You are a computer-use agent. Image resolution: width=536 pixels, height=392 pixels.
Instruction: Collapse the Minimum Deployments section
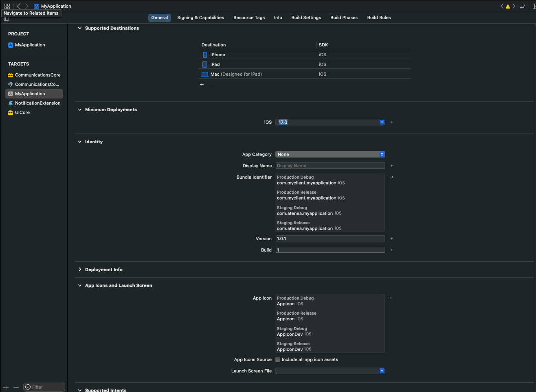[x=80, y=109]
